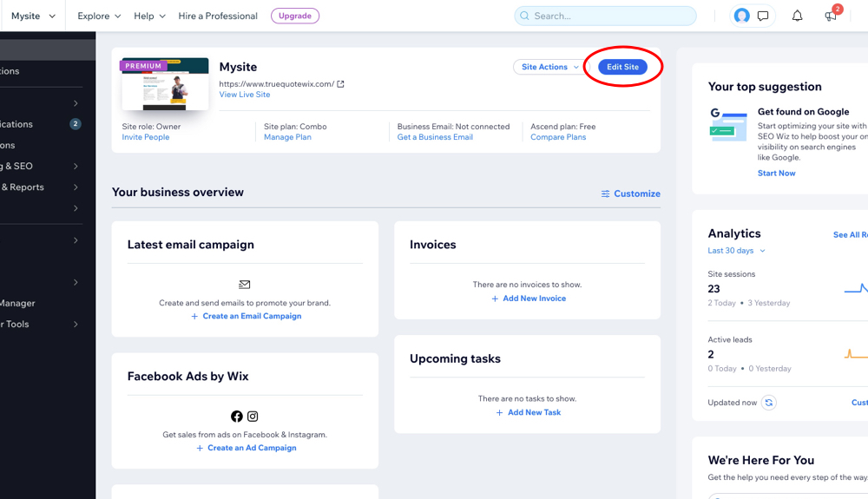Refresh analytics with the update icon
Viewport: 868px width, 499px height.
tap(768, 403)
